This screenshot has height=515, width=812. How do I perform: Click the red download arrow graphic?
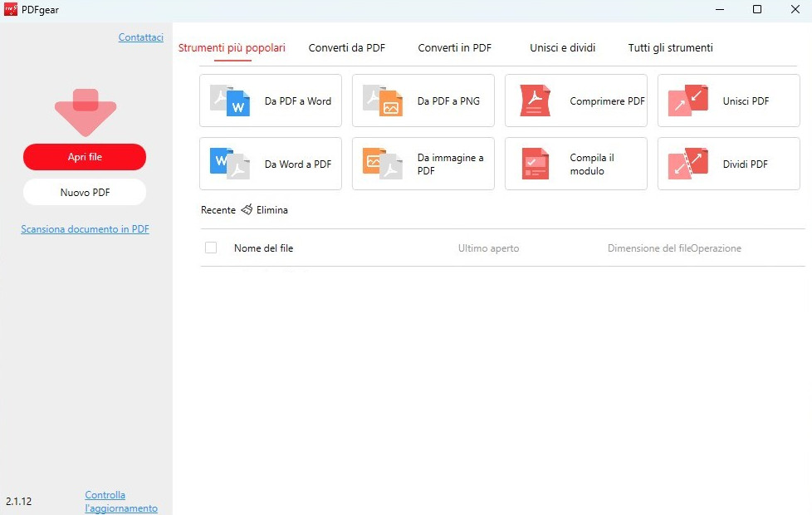pos(85,112)
